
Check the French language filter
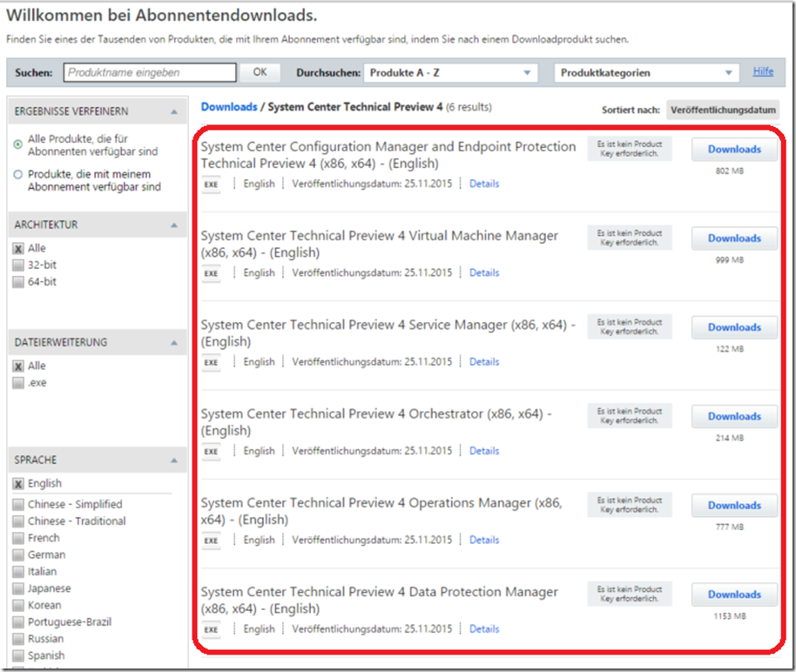pyautogui.click(x=18, y=538)
